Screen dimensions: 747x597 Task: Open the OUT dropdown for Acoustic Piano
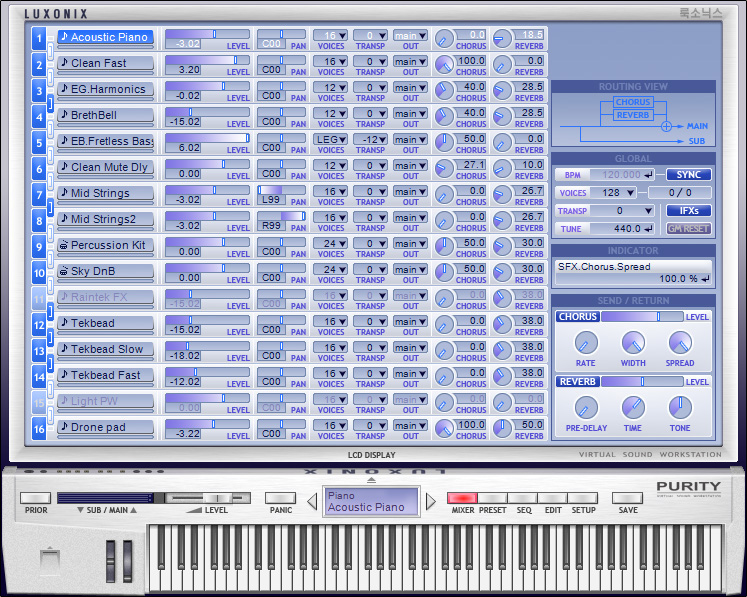pos(410,35)
